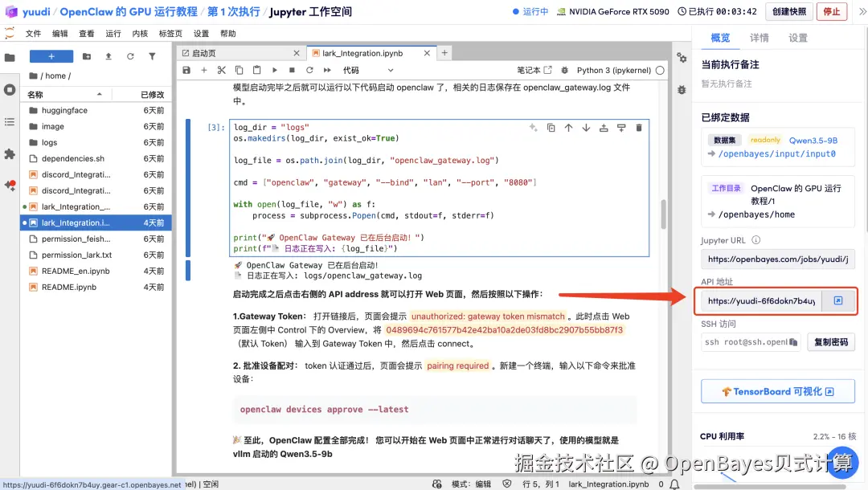
Task: Restart kernel and run all cells
Action: click(x=327, y=70)
